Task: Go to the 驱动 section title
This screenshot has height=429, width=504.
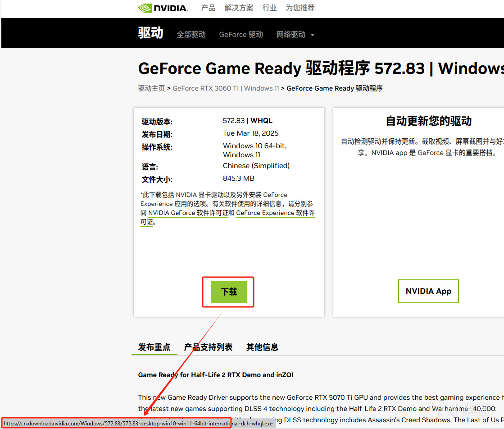Action: pyautogui.click(x=151, y=33)
